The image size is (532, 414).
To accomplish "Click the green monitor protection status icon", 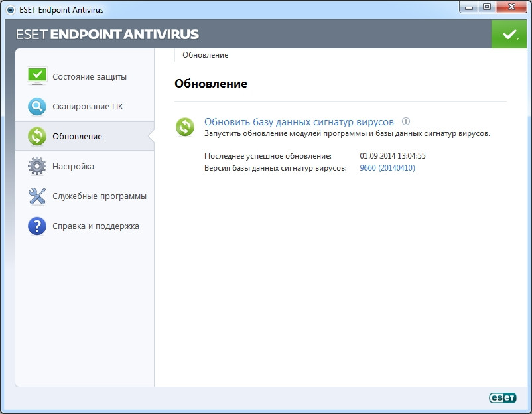I will (x=37, y=76).
